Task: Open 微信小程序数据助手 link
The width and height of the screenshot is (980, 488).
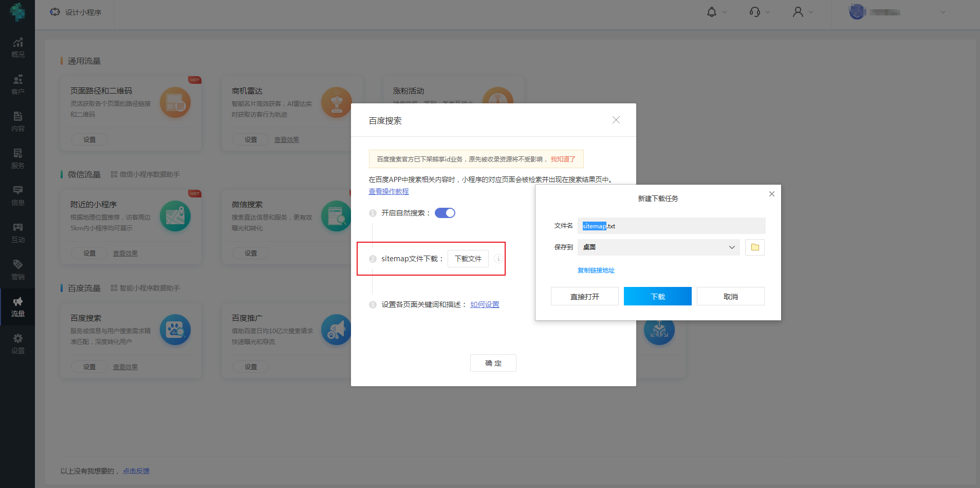Action: pos(145,174)
